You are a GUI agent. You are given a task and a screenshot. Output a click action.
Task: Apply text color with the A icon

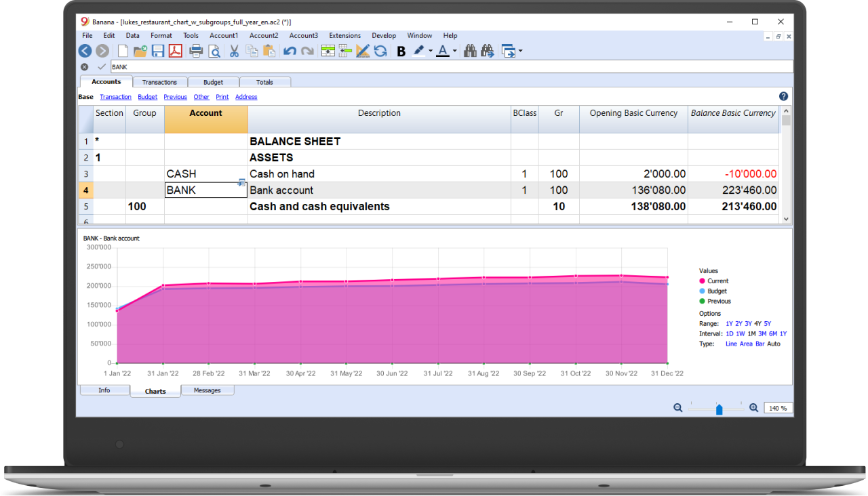(443, 51)
